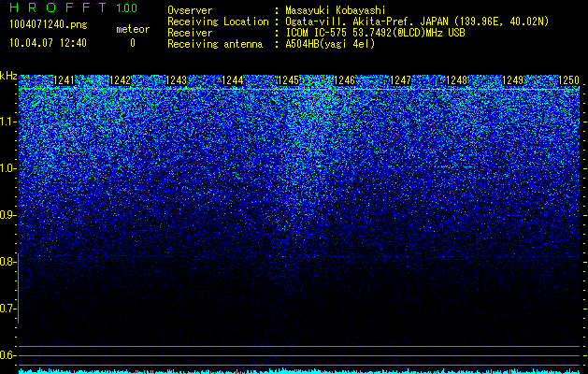Click the 1.0 frequency axis label
The height and width of the screenshot is (374, 588).
point(7,168)
